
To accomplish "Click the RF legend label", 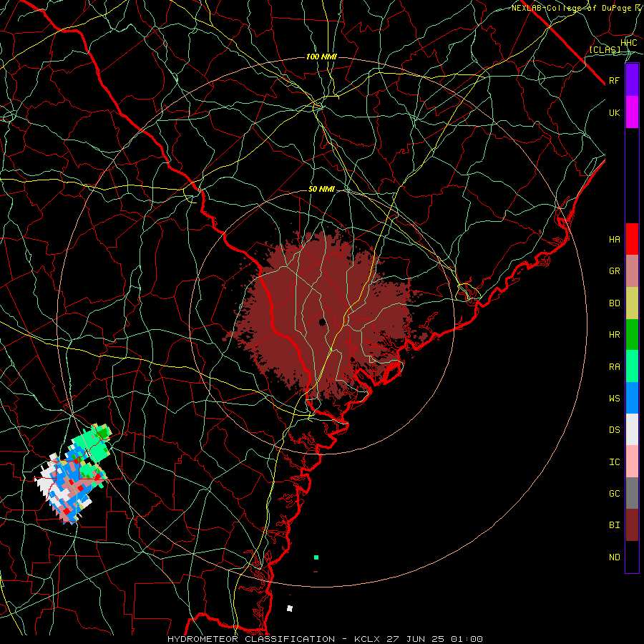I will pyautogui.click(x=615, y=80).
